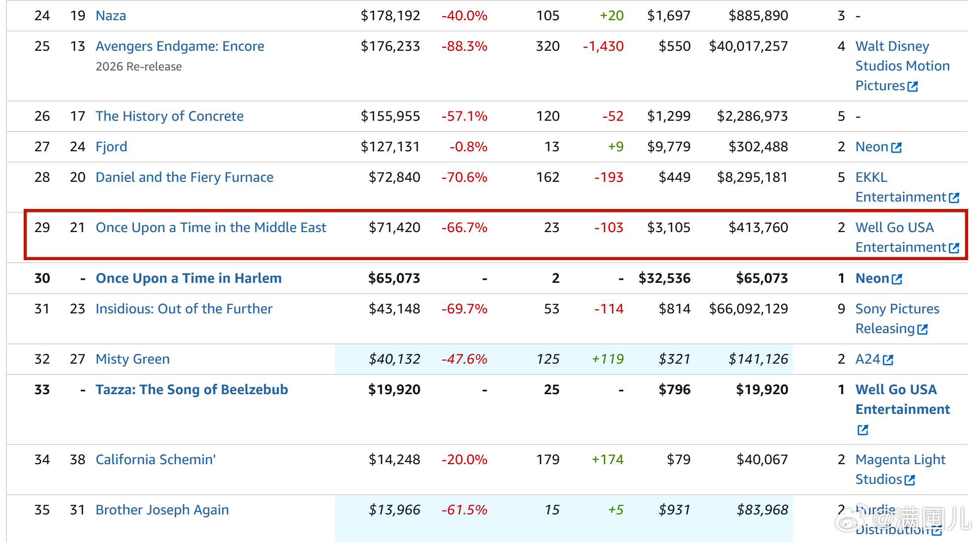Click external link icon after Magenta Light Studios
Viewport: 980px width, 542px height.
910,480
